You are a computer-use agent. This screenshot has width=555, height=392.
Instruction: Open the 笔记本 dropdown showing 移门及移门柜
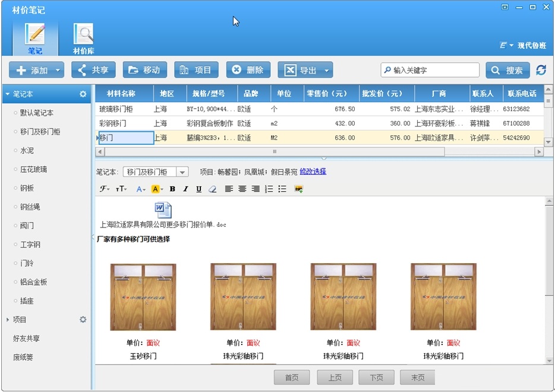pos(182,172)
